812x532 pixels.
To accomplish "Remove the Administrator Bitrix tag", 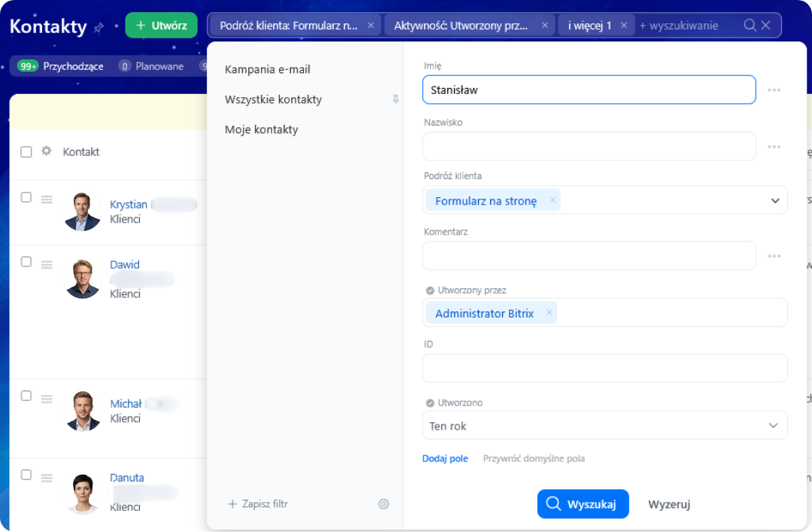I will [550, 313].
